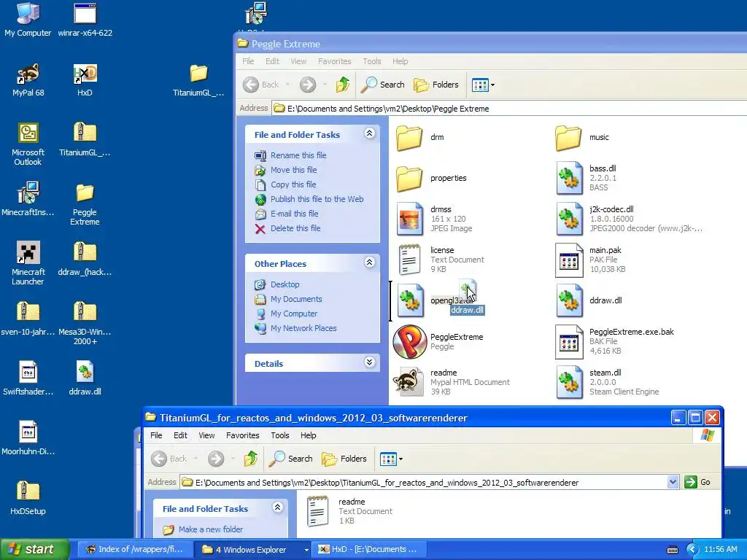The height and width of the screenshot is (560, 747).
Task: Select the PeggleExtreme application
Action: click(x=438, y=341)
